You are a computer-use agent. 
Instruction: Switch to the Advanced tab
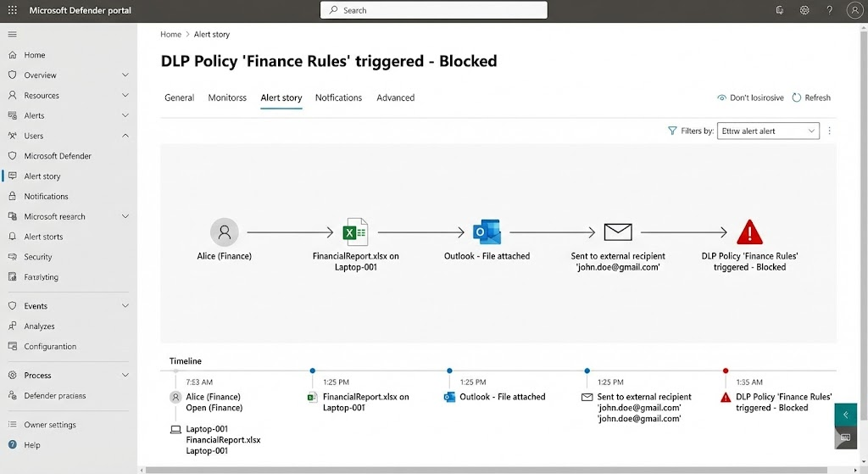point(395,98)
